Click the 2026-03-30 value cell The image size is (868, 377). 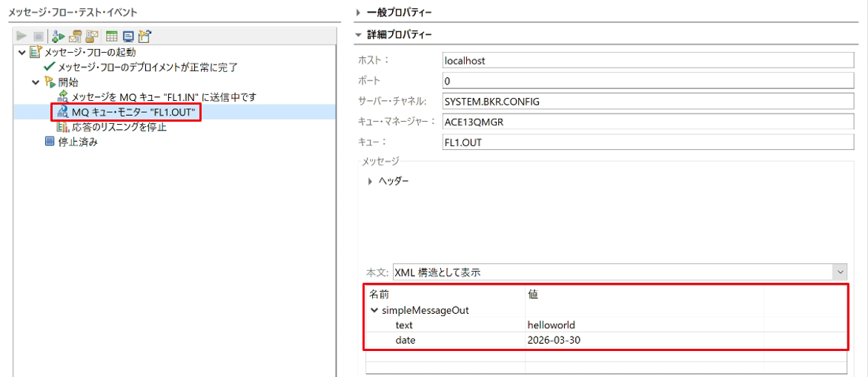click(644, 338)
